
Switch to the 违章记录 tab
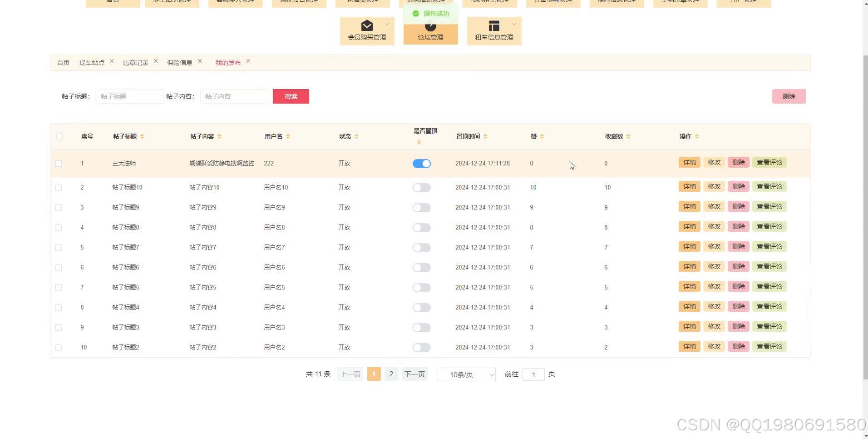click(135, 62)
